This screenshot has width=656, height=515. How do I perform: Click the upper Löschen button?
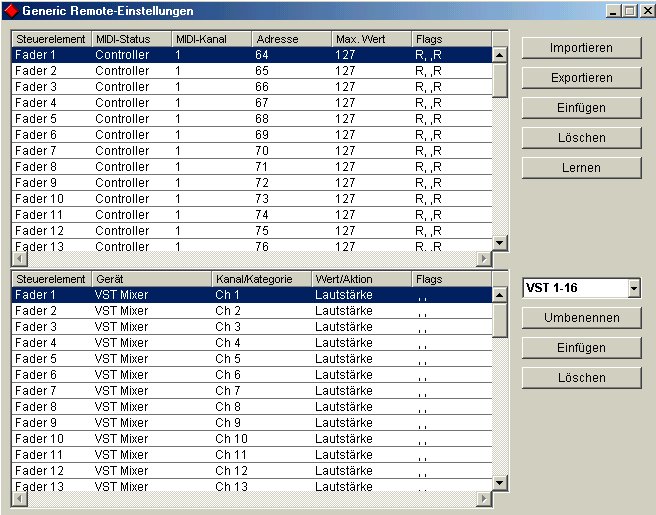click(x=581, y=138)
